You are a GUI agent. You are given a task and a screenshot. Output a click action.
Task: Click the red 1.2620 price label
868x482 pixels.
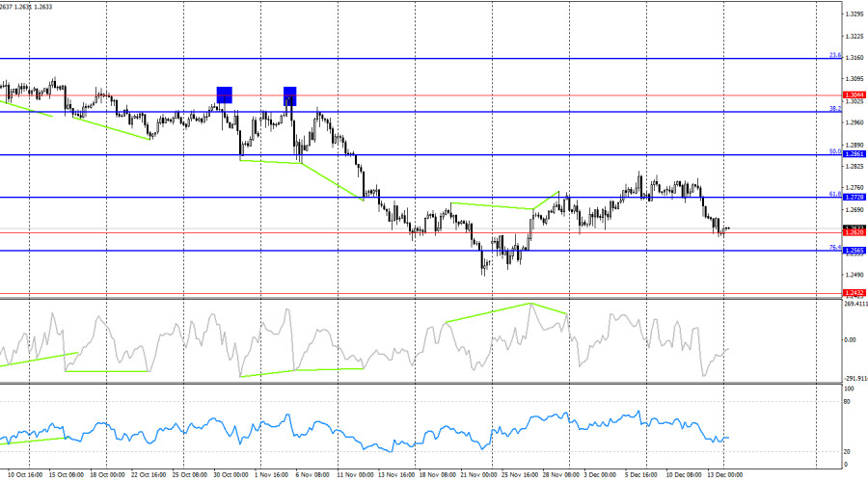click(x=854, y=232)
